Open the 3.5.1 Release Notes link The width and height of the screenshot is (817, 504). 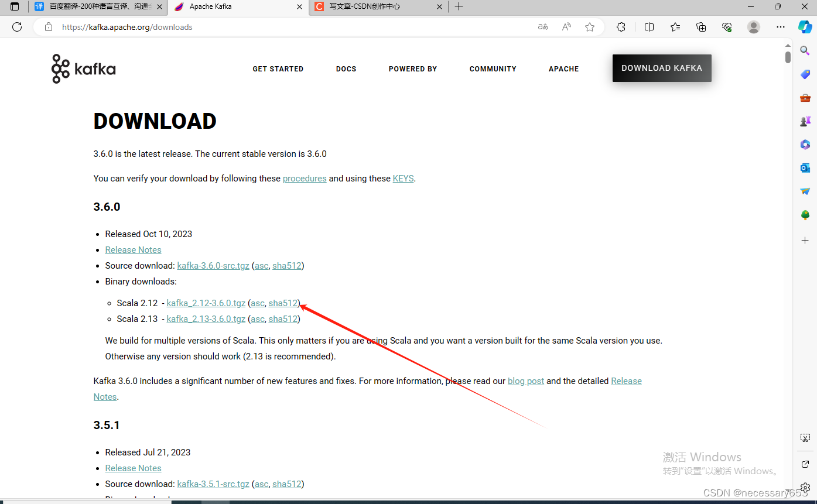pyautogui.click(x=133, y=468)
